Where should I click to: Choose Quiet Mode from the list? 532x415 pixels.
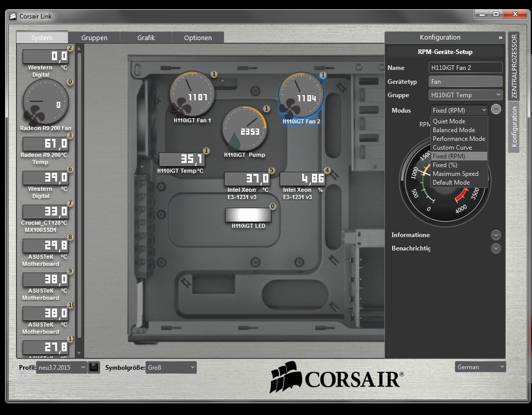(459, 121)
